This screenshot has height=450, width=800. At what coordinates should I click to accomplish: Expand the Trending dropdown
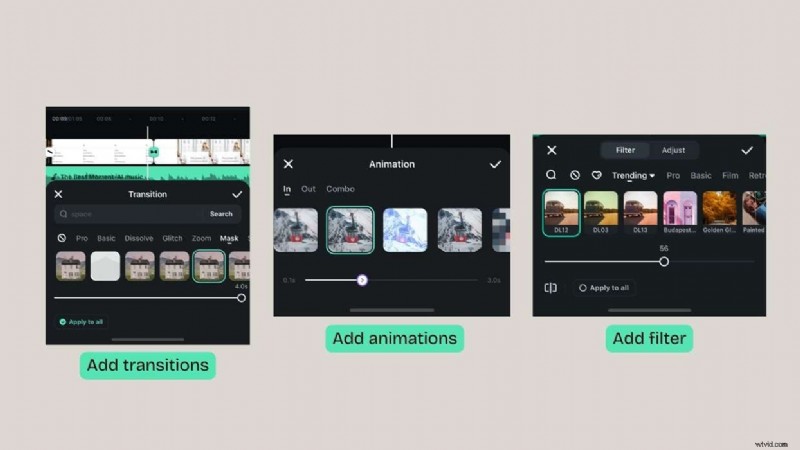(633, 176)
